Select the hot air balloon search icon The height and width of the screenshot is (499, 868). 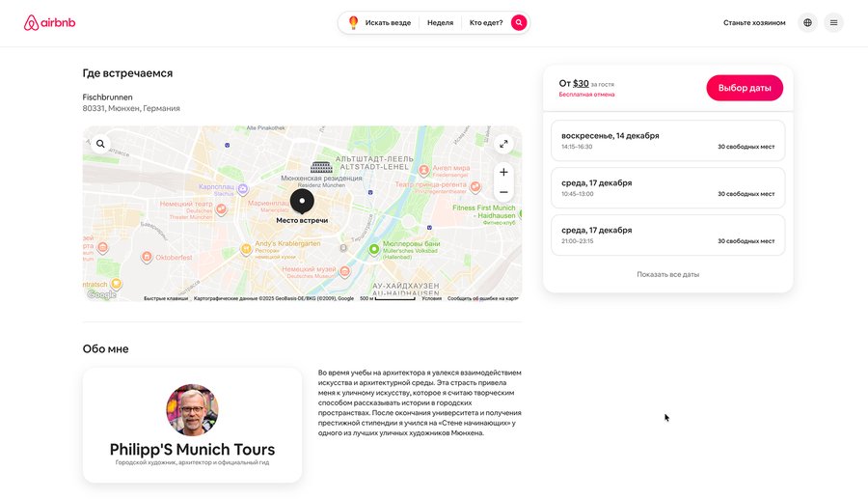tap(353, 23)
